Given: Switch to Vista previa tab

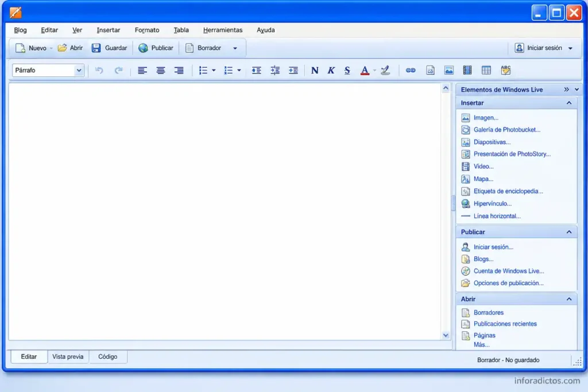Looking at the screenshot, I should point(68,356).
